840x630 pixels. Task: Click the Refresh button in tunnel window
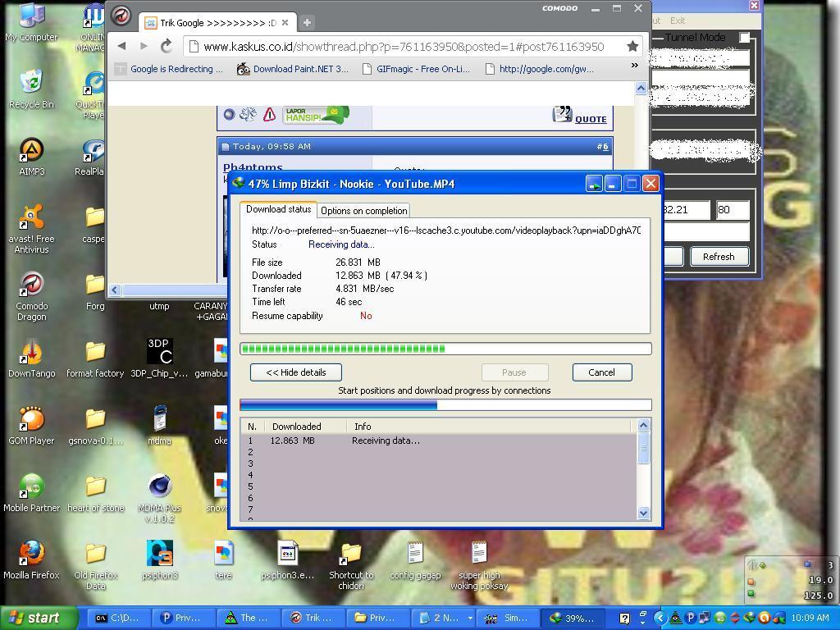pos(719,257)
